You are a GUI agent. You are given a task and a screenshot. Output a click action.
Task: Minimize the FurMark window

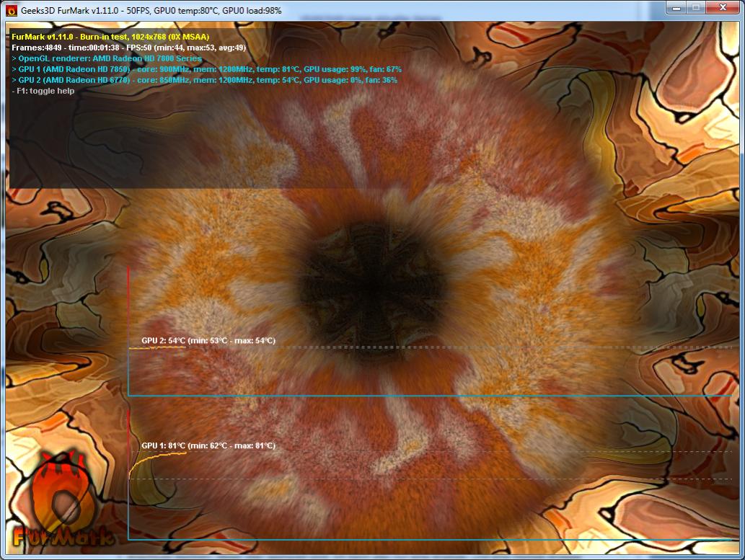tap(676, 8)
